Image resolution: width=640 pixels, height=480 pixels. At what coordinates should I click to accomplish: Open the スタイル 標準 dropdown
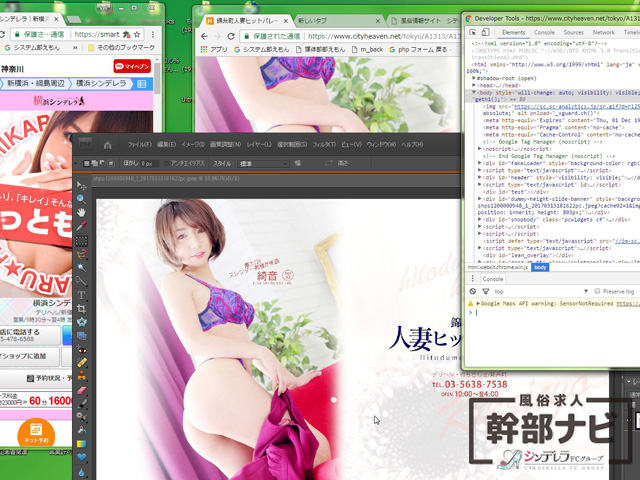[263, 164]
